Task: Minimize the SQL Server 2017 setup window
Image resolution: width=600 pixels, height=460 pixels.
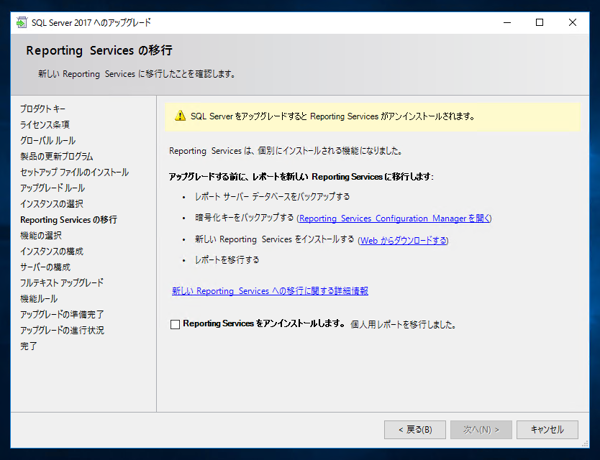Action: point(507,23)
